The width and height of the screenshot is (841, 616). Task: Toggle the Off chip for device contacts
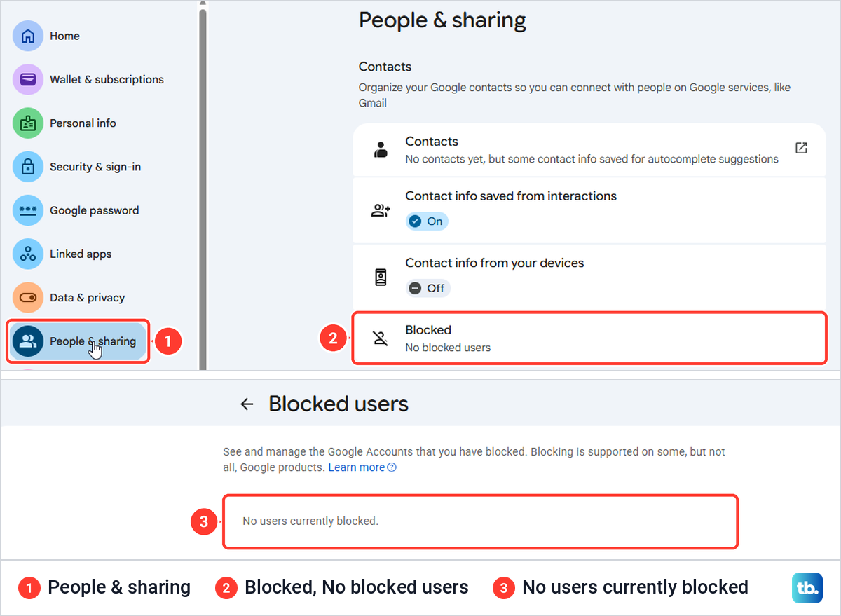(428, 288)
